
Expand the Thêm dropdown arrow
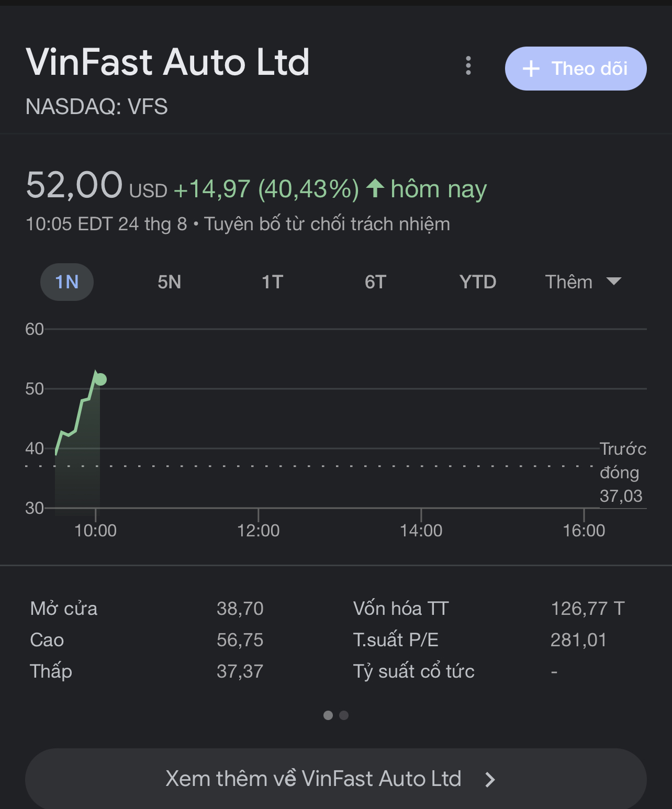(613, 282)
